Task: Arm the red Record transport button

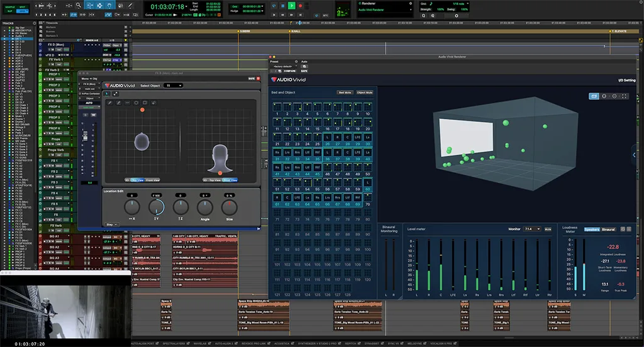Action: click(300, 6)
